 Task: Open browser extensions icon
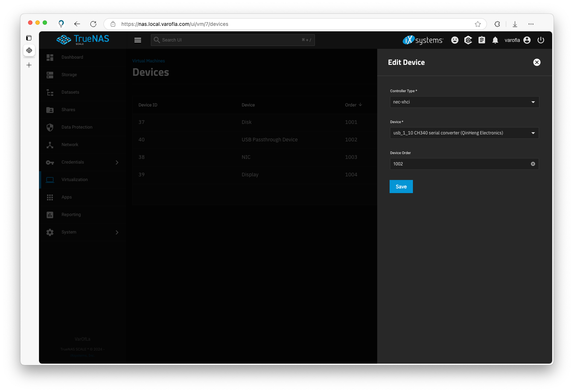[x=497, y=24]
